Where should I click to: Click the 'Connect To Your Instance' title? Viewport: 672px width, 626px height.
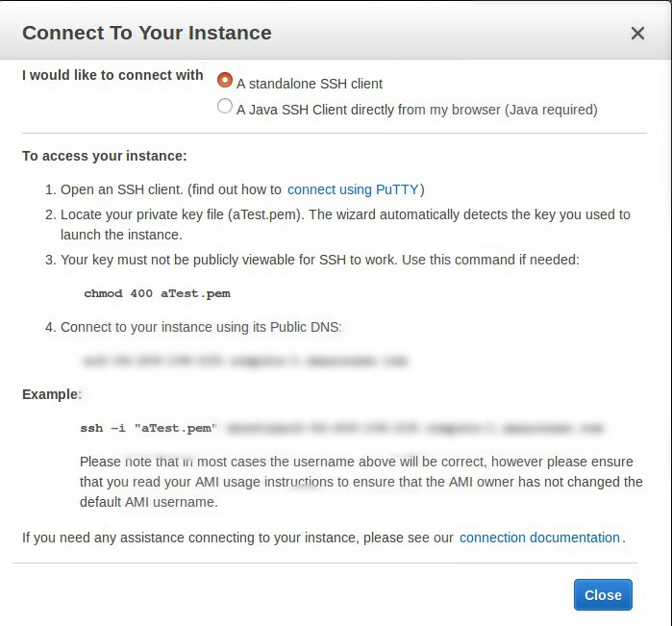point(147,33)
